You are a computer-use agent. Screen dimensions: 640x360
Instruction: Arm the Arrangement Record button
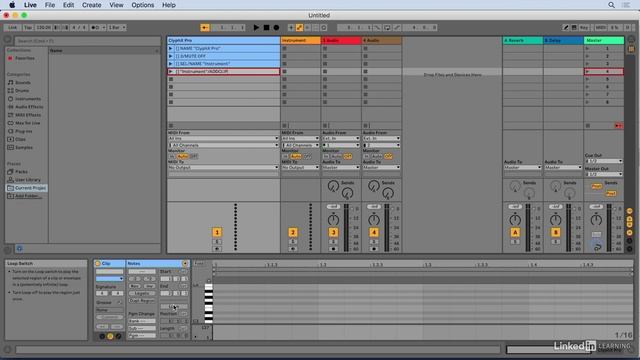[x=276, y=27]
